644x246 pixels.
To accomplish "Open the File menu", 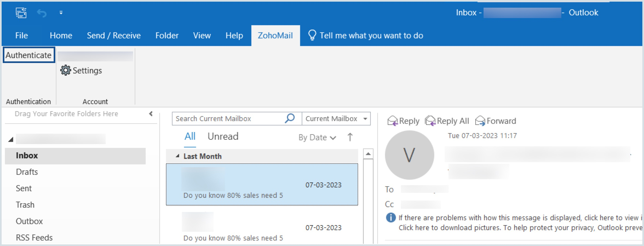I will (x=21, y=36).
